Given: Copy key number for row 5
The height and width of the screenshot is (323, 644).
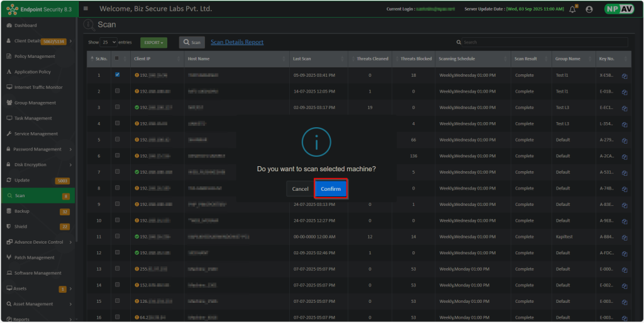Looking at the screenshot, I should point(625,140).
